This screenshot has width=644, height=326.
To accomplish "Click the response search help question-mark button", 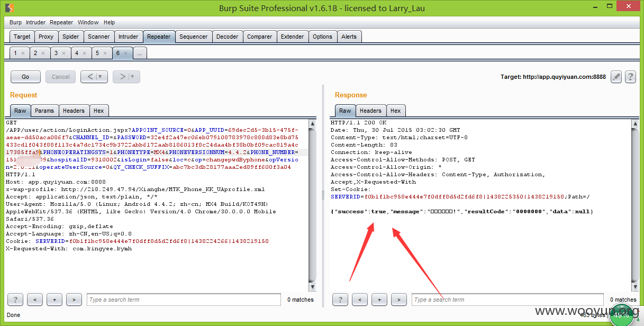I will pos(340,300).
